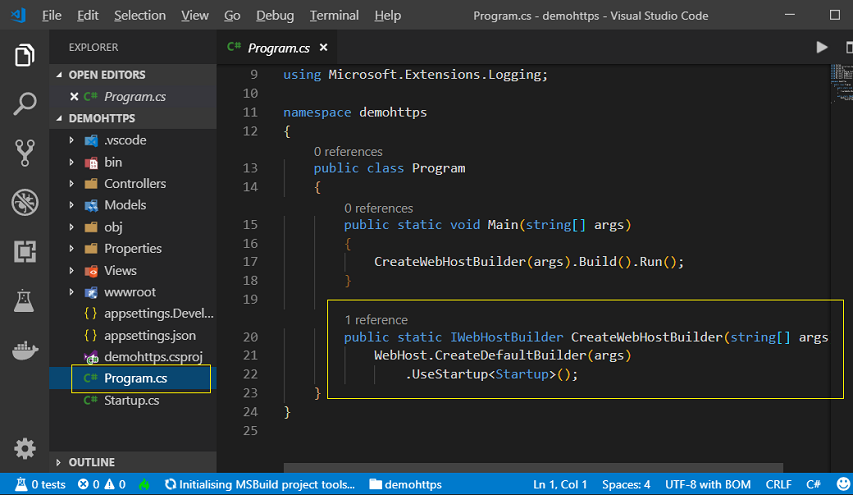Viewport: 853px width, 495px height.
Task: Open the Edit menu
Action: click(x=88, y=15)
